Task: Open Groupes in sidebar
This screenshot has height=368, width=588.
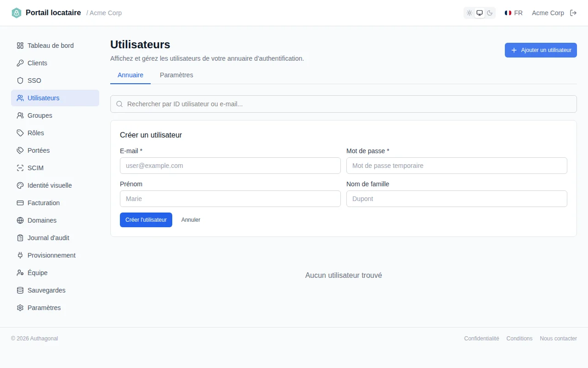Action: point(55,115)
